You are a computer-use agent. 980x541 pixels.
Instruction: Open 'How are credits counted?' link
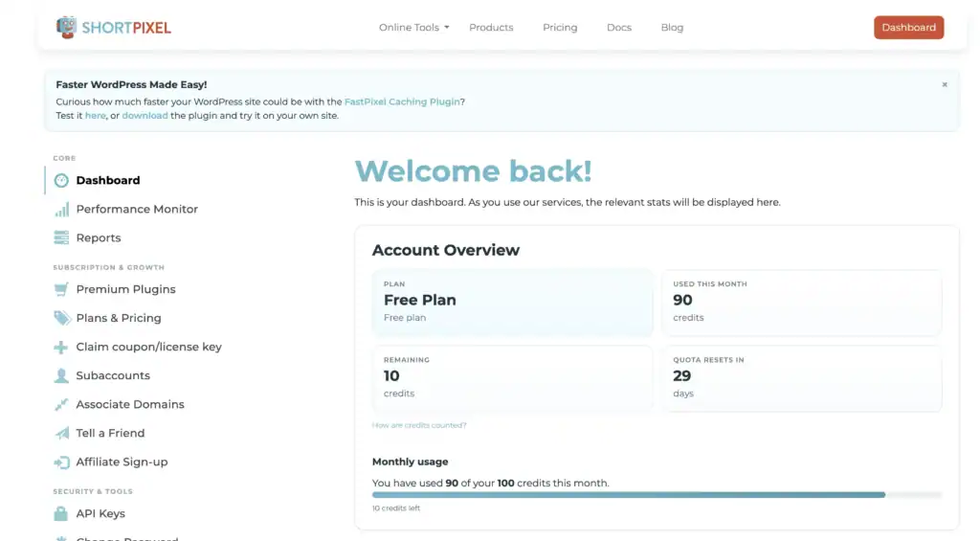(x=419, y=425)
